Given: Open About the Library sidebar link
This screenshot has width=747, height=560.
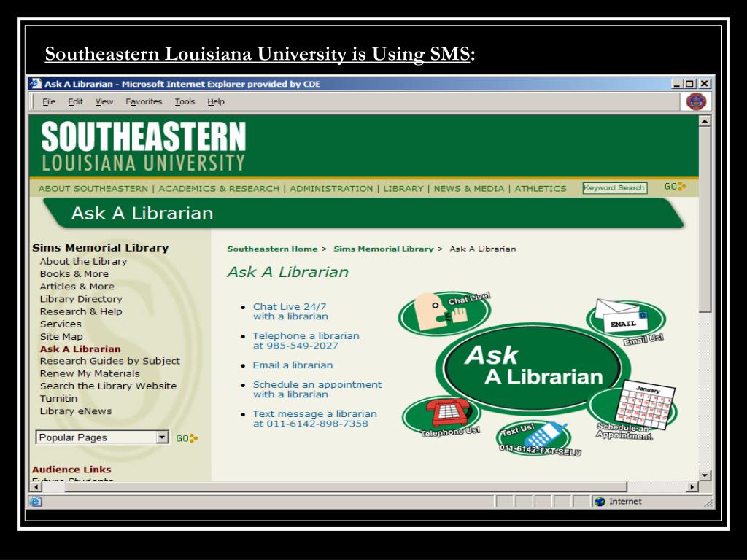Looking at the screenshot, I should click(x=83, y=262).
